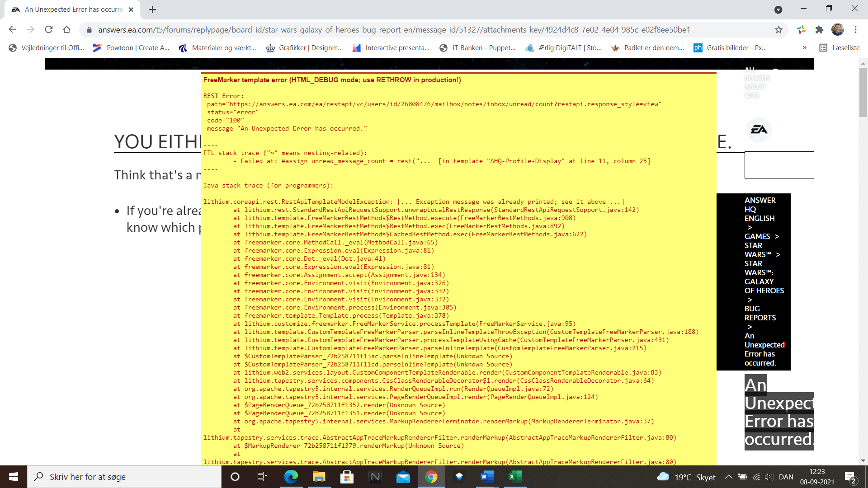Go forward in browser history
The width and height of the screenshot is (868, 488).
point(30,29)
